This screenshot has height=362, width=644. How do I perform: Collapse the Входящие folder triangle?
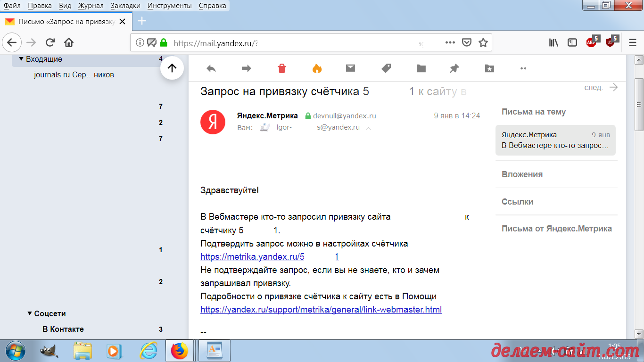click(x=21, y=59)
